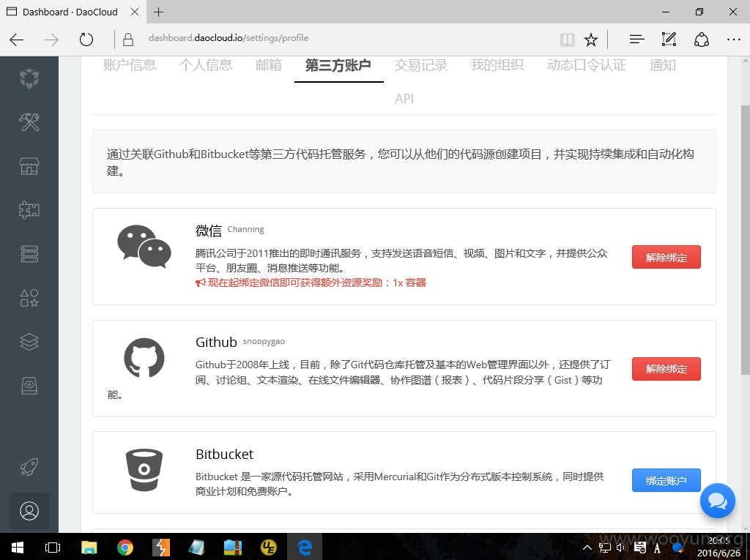This screenshot has width=750, height=560.
Task: Open the shapes and star sidebar icon
Action: point(29,297)
